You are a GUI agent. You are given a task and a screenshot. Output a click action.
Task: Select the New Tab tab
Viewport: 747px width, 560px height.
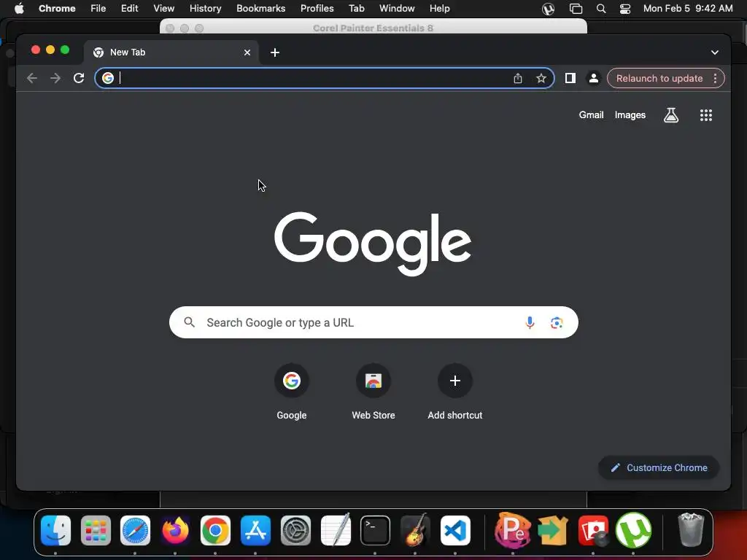(171, 52)
